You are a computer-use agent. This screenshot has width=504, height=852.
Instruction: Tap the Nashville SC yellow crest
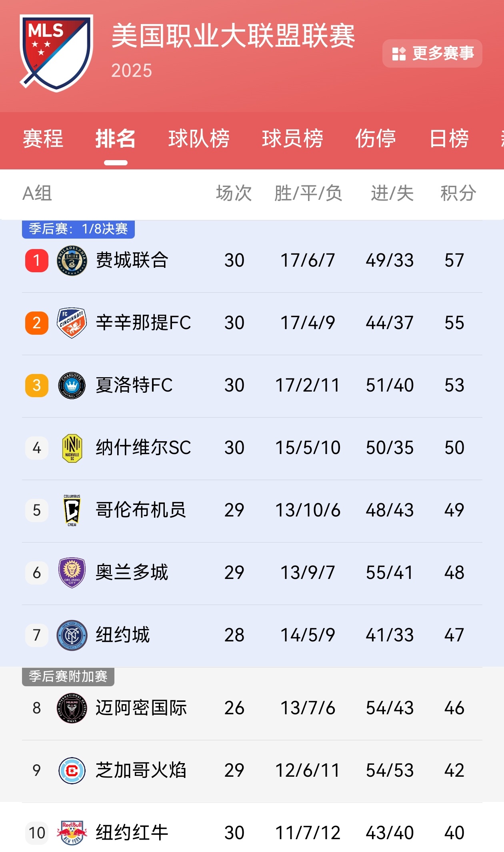(x=72, y=448)
